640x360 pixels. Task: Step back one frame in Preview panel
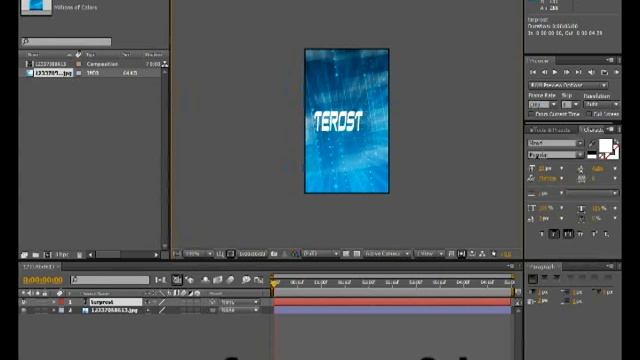click(x=544, y=72)
